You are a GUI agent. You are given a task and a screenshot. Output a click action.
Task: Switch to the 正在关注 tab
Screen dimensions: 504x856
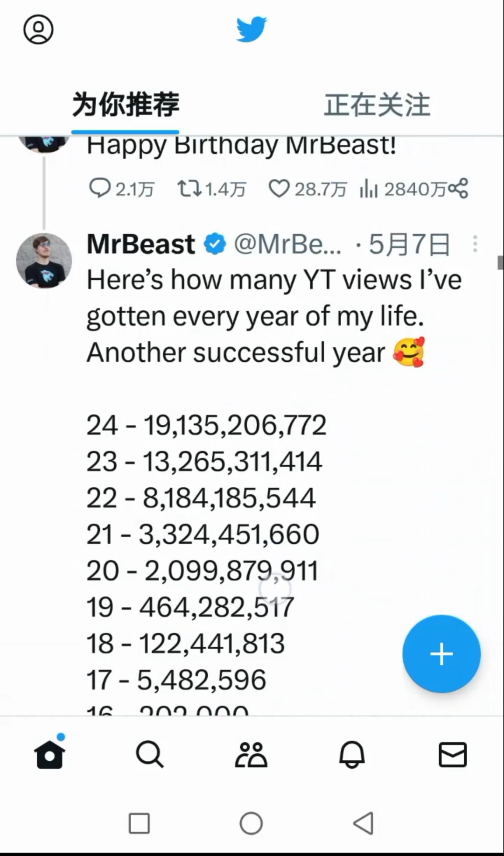click(377, 105)
